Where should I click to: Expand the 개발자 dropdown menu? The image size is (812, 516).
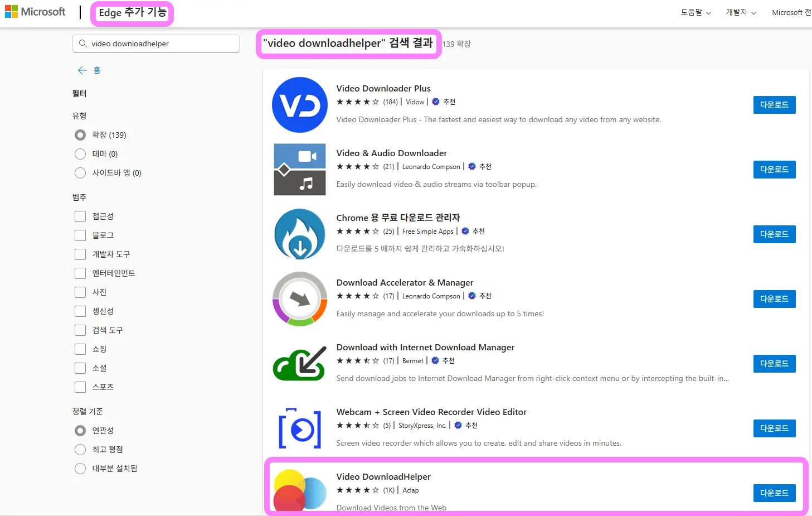click(741, 12)
